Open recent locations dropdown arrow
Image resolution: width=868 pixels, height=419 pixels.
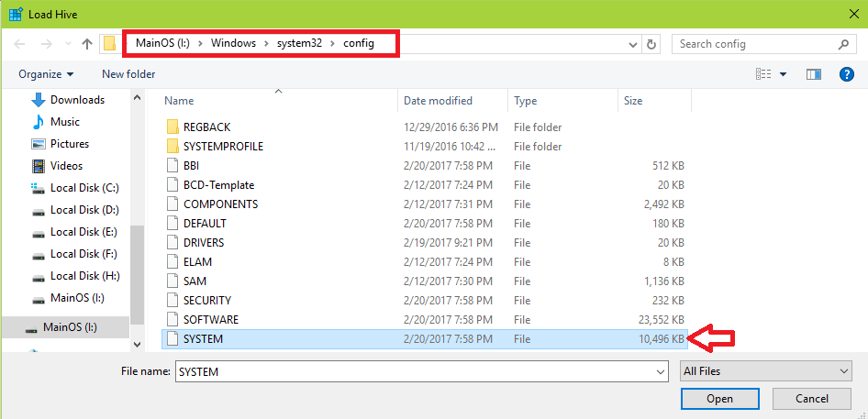68,44
